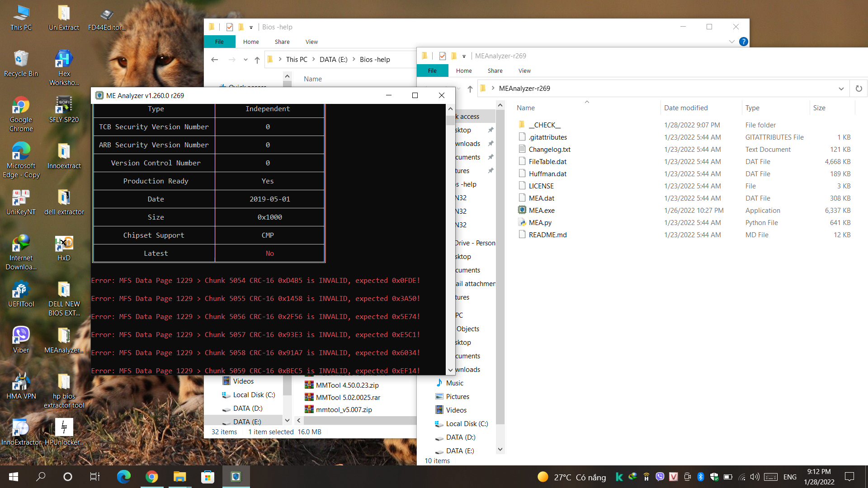Open the View tab in MEAnalyzer-r269
The width and height of the screenshot is (868, 488).
click(524, 71)
